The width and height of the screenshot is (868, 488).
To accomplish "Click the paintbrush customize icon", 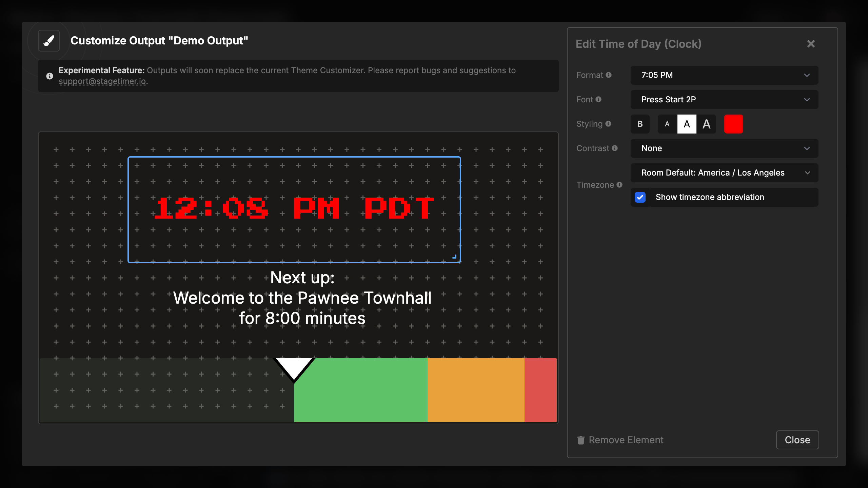I will coord(49,41).
